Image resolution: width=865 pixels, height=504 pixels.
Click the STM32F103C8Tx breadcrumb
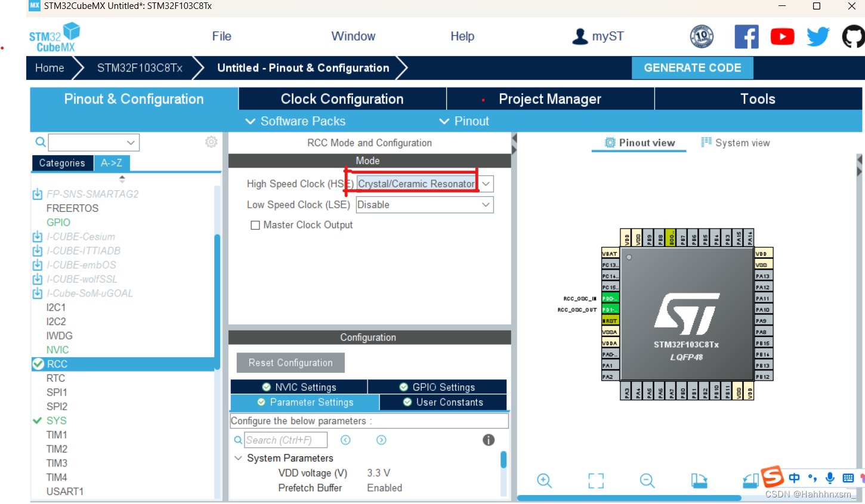tap(140, 68)
